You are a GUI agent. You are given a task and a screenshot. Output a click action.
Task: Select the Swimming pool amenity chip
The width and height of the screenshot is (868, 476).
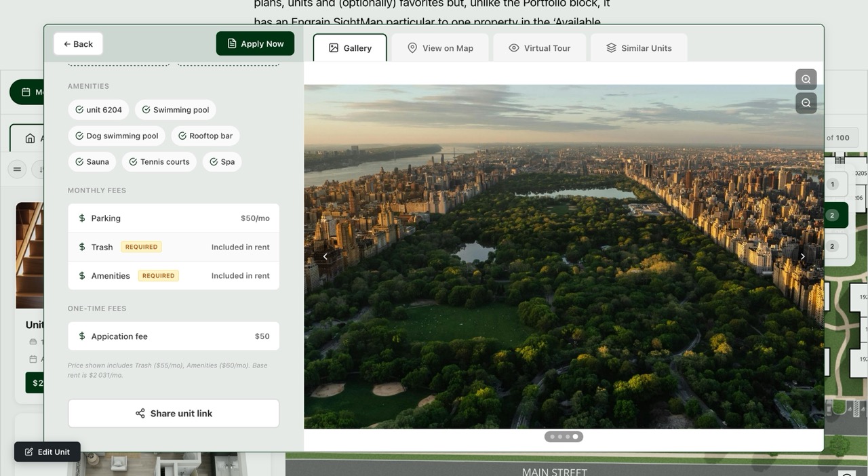click(x=175, y=110)
